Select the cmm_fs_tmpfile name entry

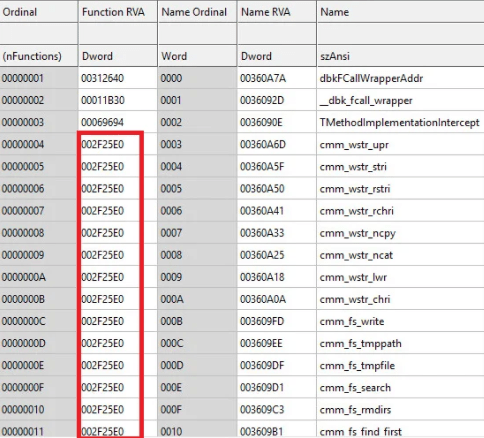pyautogui.click(x=401, y=365)
